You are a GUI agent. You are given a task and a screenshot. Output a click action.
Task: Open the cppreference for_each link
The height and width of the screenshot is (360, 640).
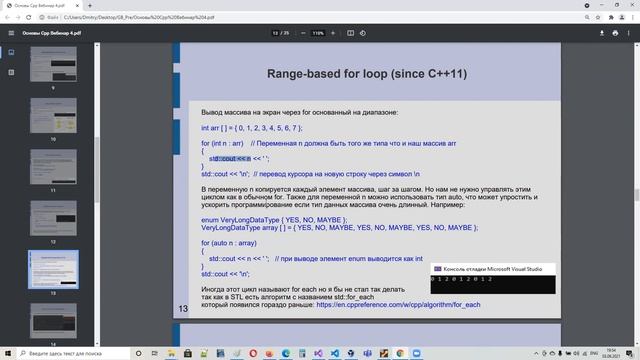(x=398, y=305)
